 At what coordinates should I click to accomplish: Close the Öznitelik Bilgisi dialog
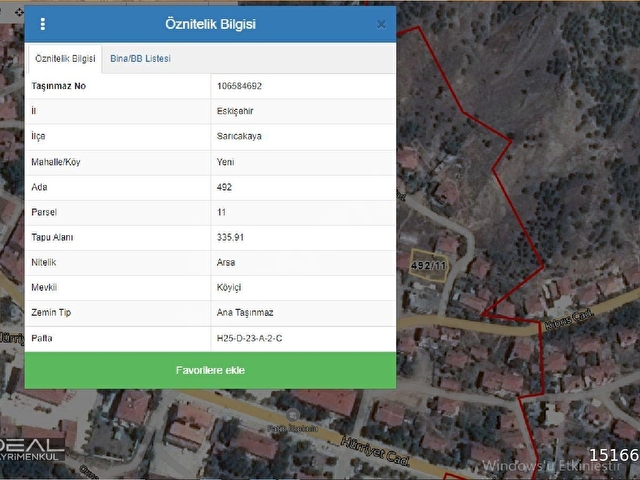tap(381, 25)
